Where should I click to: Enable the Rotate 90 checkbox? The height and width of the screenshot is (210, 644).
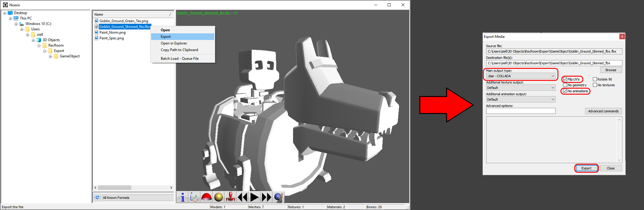pos(595,79)
